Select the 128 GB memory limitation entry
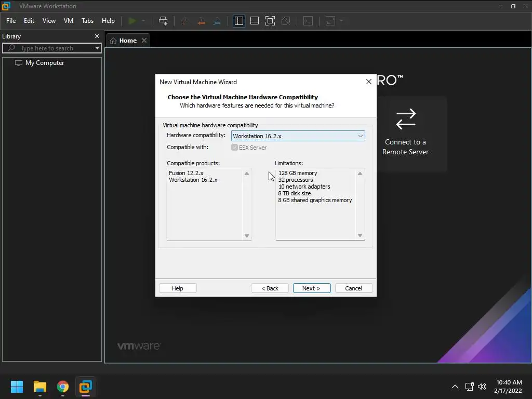 298,173
